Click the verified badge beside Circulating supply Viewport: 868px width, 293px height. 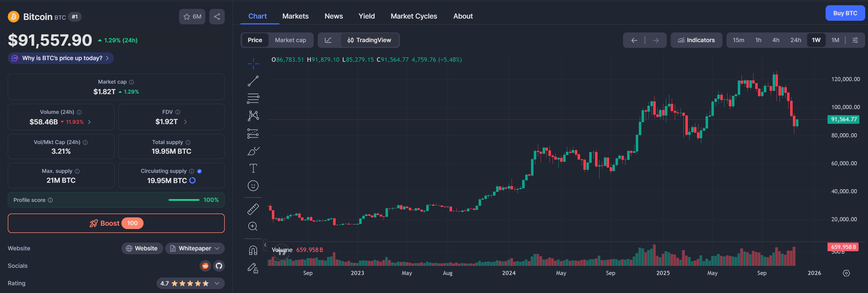(200, 171)
